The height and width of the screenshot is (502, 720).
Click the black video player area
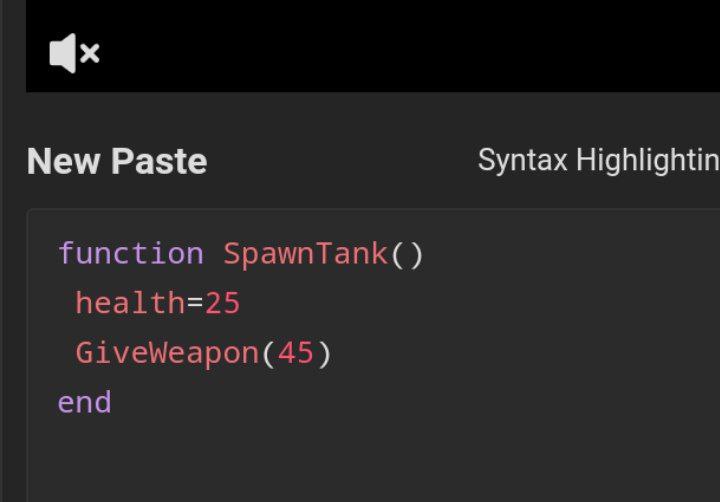373,46
